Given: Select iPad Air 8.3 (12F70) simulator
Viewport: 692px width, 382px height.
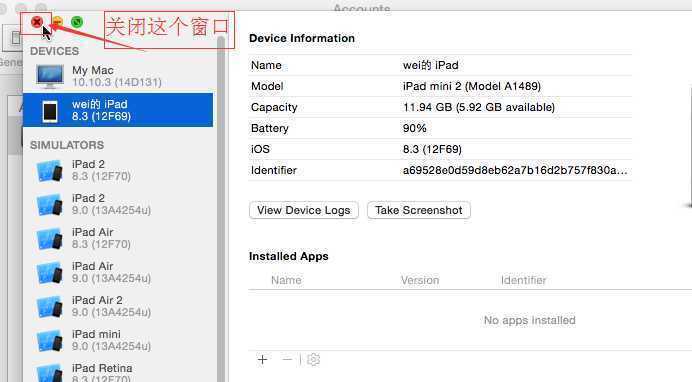Looking at the screenshot, I should click(x=118, y=238).
